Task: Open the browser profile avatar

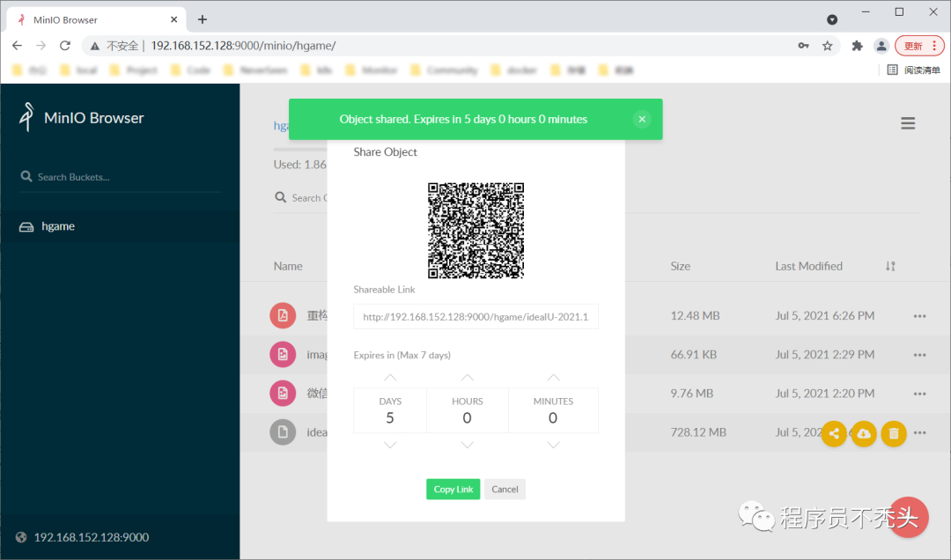Action: (x=881, y=46)
